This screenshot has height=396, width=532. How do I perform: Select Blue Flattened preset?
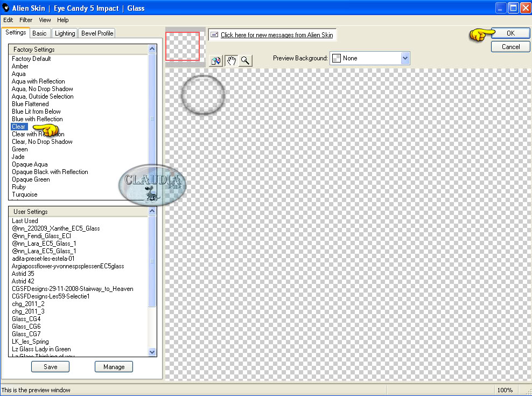point(30,104)
